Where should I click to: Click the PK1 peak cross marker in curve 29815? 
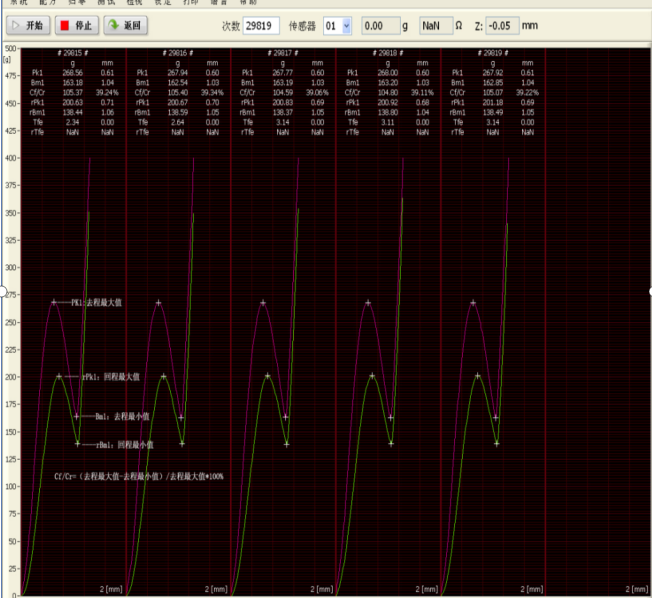54,302
